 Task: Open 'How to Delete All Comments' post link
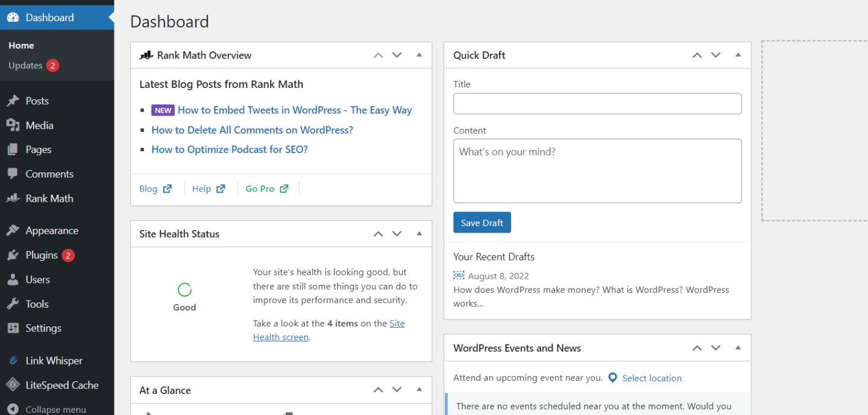pos(252,130)
